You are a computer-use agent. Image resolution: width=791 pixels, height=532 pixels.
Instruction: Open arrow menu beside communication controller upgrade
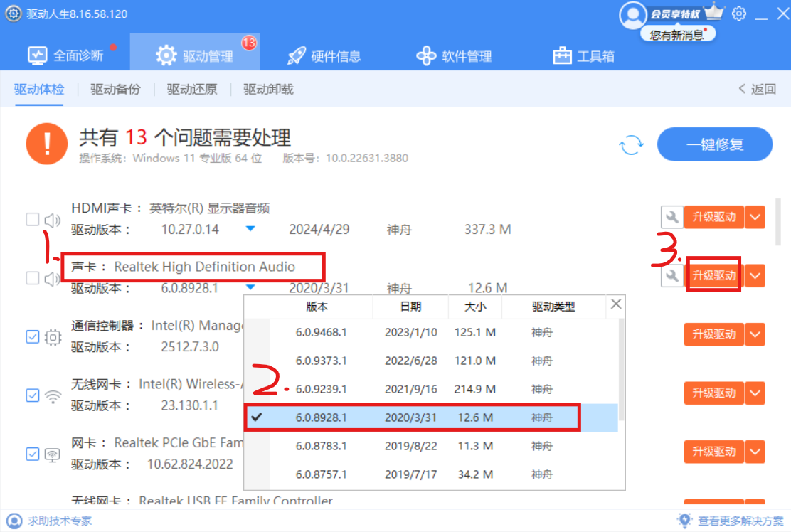(x=755, y=334)
